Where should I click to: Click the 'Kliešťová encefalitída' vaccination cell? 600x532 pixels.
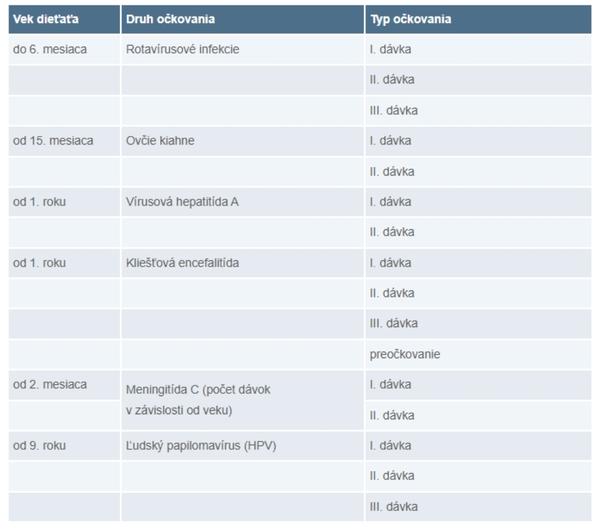[184, 263]
